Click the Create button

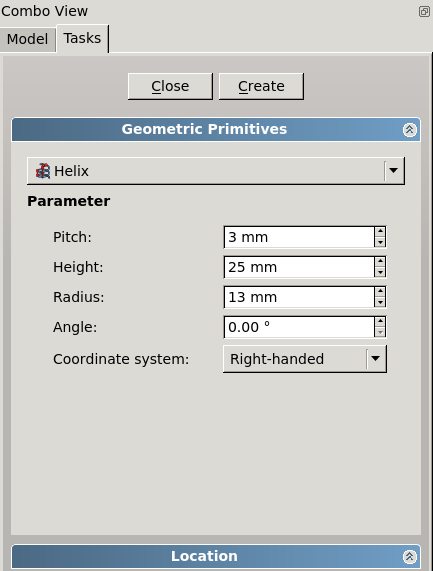261,86
